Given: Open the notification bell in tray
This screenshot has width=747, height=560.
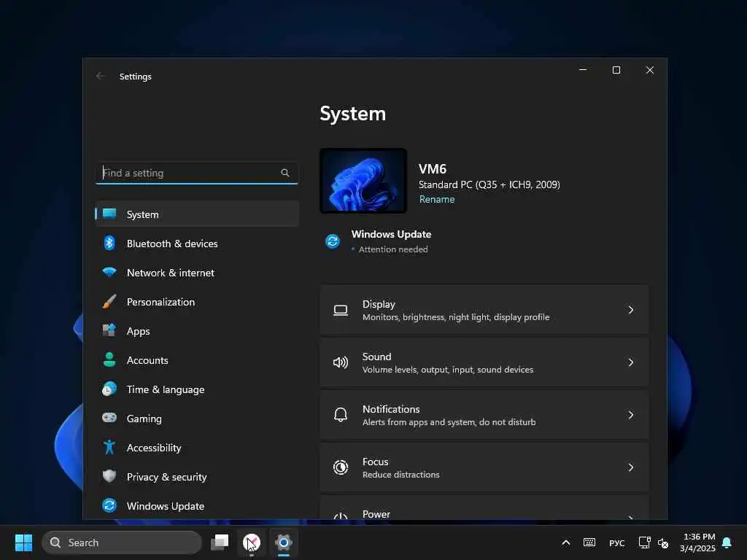Looking at the screenshot, I should [x=727, y=542].
